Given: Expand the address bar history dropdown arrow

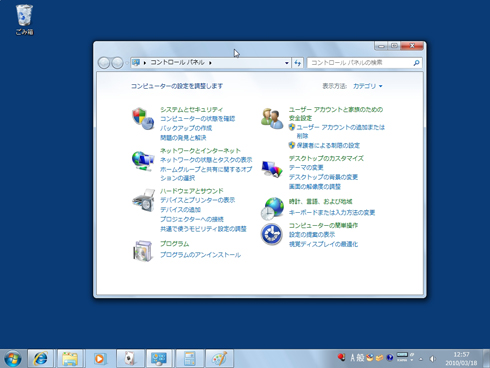Looking at the screenshot, I should coord(287,63).
